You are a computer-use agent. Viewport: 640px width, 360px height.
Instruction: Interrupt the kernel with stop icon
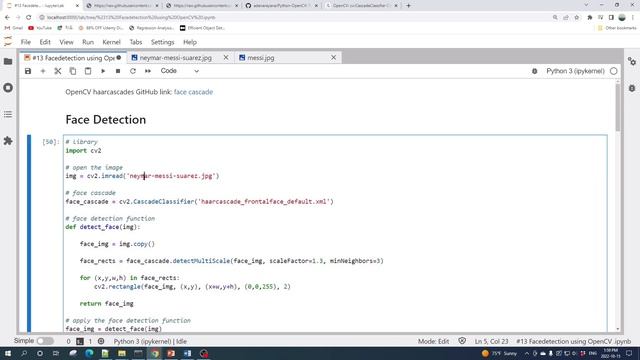(x=118, y=71)
